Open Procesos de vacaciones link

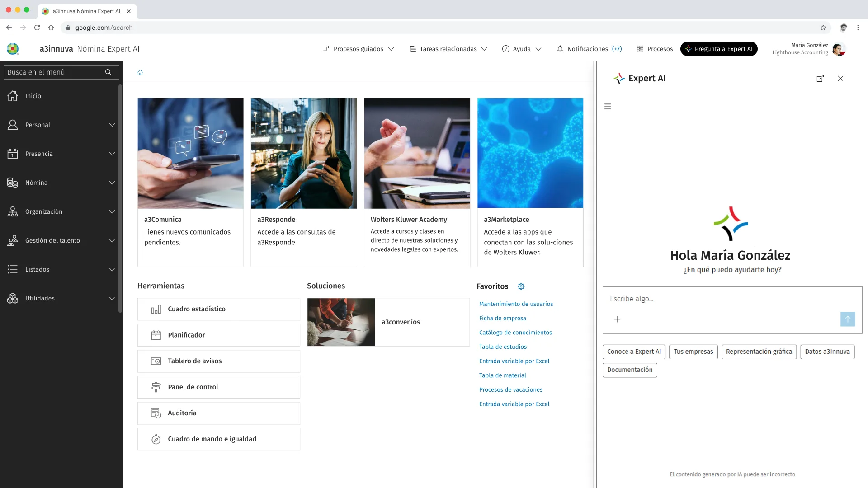[510, 389]
